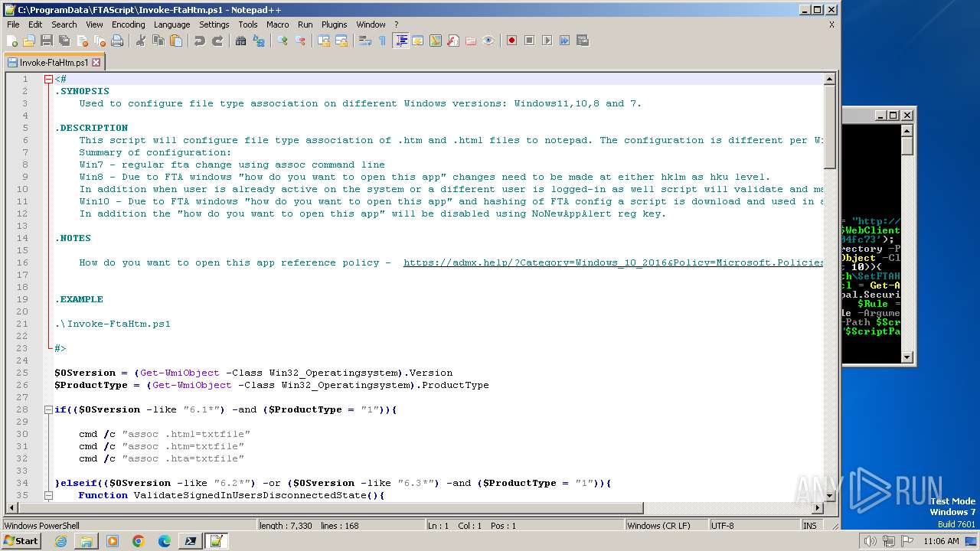The height and width of the screenshot is (551, 980).
Task: Open Internet Explorer from the taskbar
Action: click(x=60, y=541)
